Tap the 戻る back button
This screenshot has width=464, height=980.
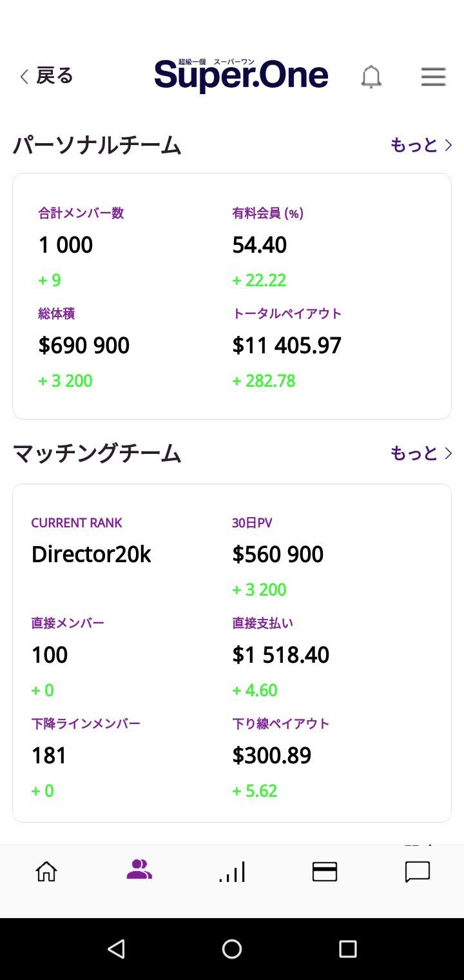point(46,76)
